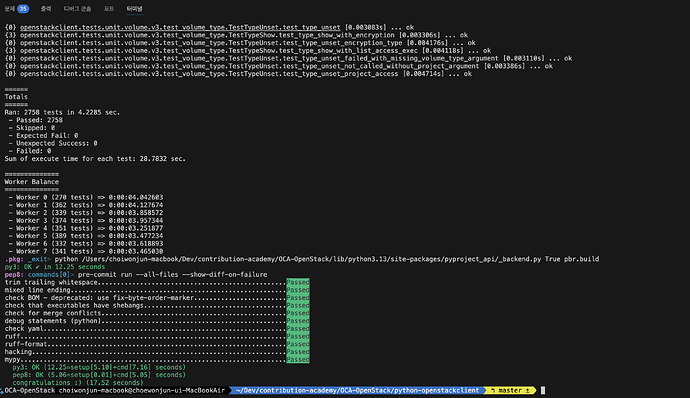Viewport: 690px width, 398px height.
Task: Click the 'Worker 1 (362 tests)' row
Action: tap(86, 205)
